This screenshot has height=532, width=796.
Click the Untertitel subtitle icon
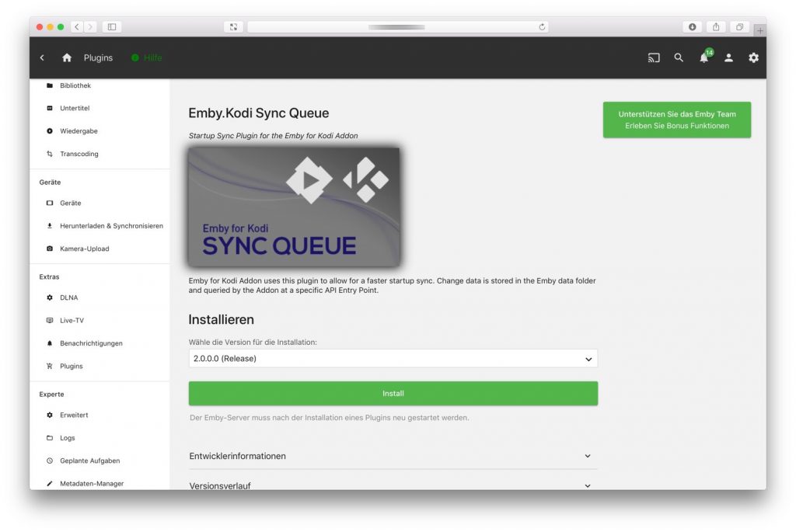[49, 108]
